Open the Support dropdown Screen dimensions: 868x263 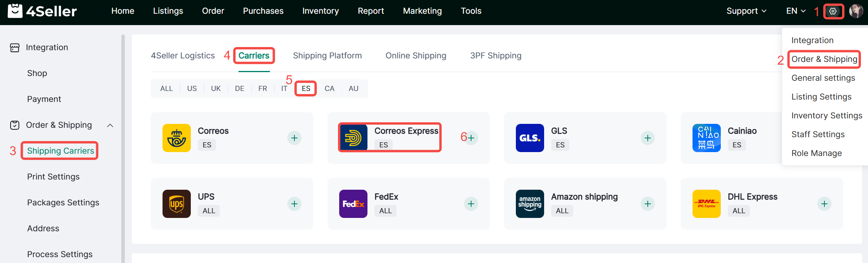pyautogui.click(x=746, y=11)
